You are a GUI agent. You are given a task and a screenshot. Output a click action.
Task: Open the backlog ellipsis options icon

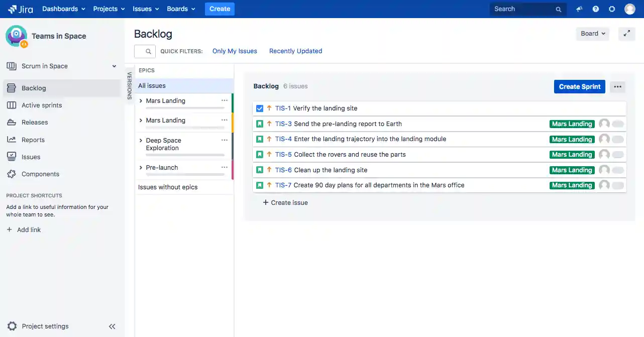[617, 86]
